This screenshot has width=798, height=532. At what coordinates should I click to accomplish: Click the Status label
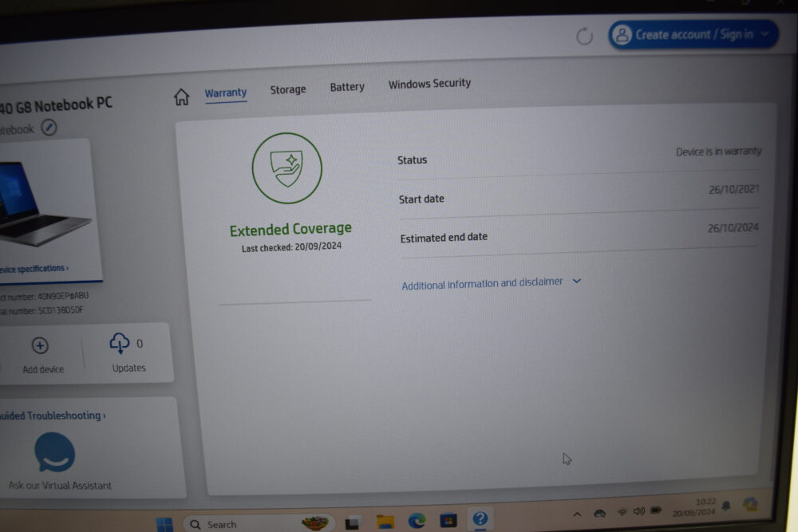coord(413,160)
